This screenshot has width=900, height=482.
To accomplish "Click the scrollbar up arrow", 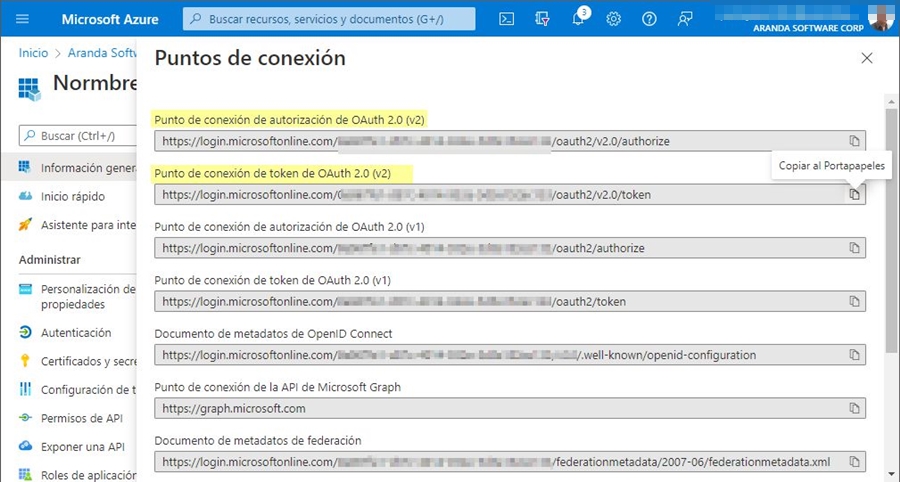I will pos(891,102).
